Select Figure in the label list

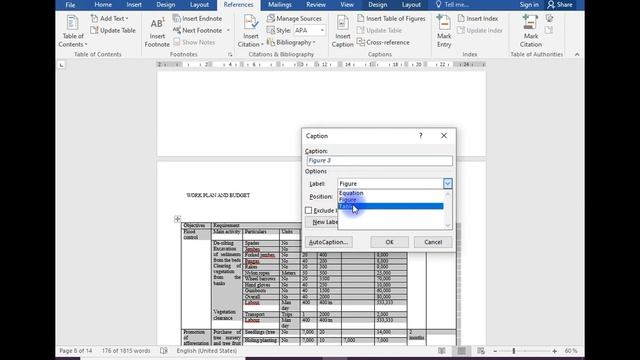391,200
